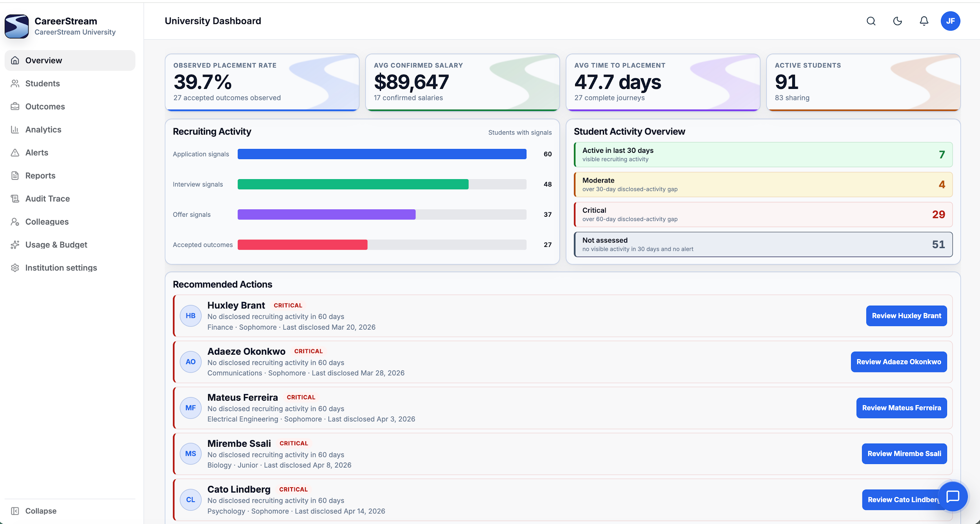Go to the Students menu label

click(x=43, y=83)
